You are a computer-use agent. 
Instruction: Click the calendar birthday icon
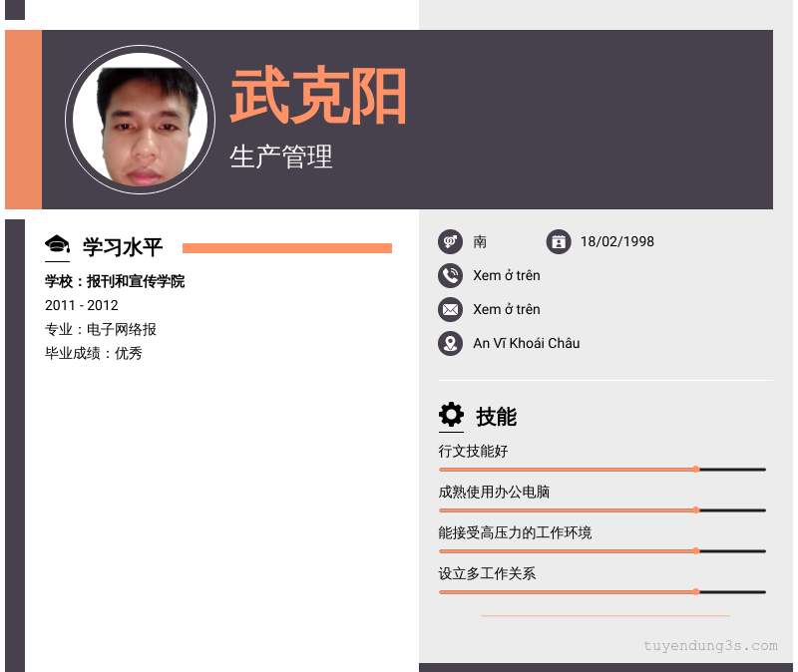point(559,241)
